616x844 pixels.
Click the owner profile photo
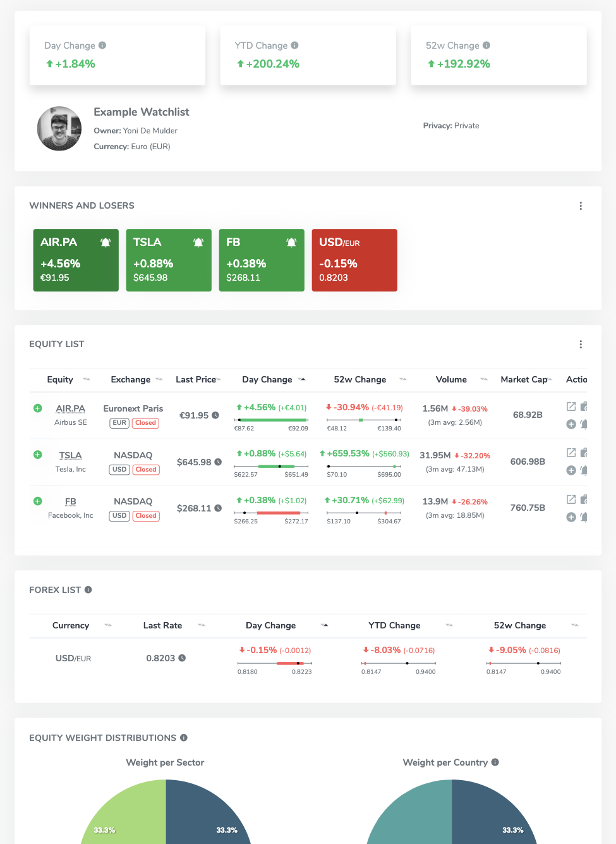point(59,128)
